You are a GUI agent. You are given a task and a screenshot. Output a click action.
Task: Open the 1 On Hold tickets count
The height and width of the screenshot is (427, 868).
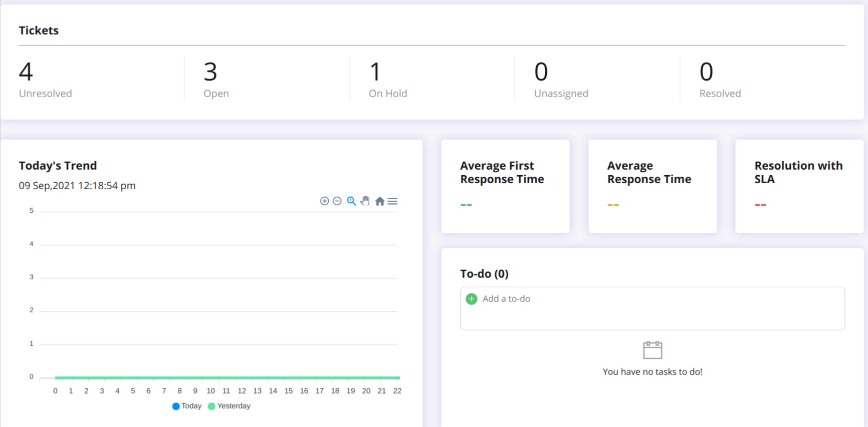coord(375,72)
